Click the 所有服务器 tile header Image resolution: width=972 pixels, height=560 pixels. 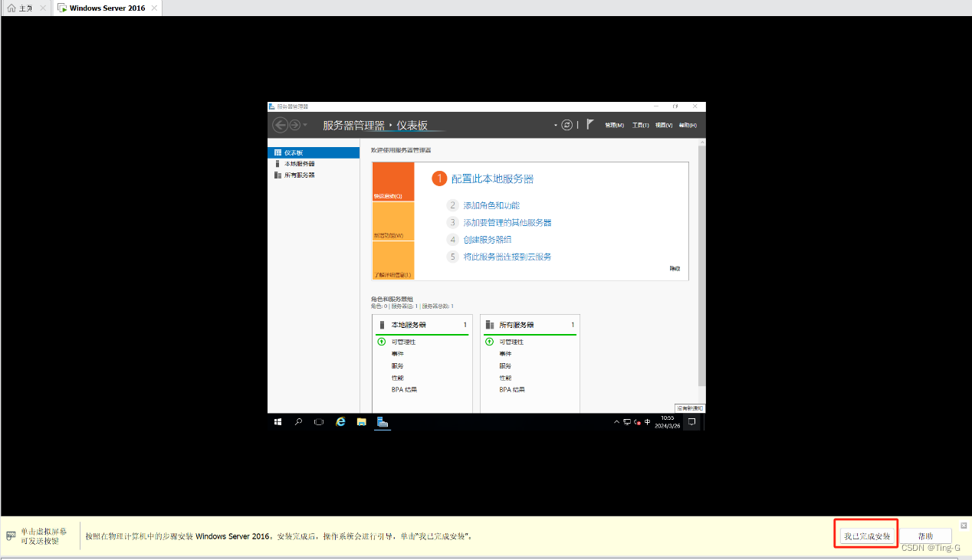click(x=530, y=325)
